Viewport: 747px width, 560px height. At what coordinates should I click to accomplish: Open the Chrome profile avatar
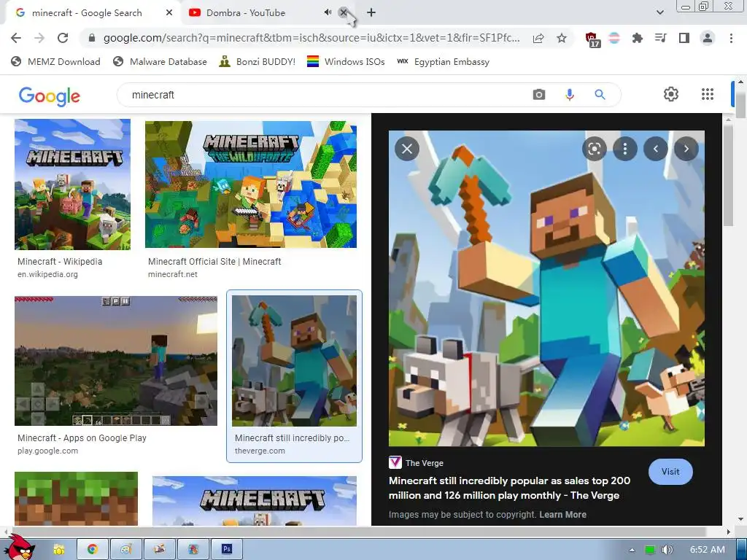[x=708, y=38]
